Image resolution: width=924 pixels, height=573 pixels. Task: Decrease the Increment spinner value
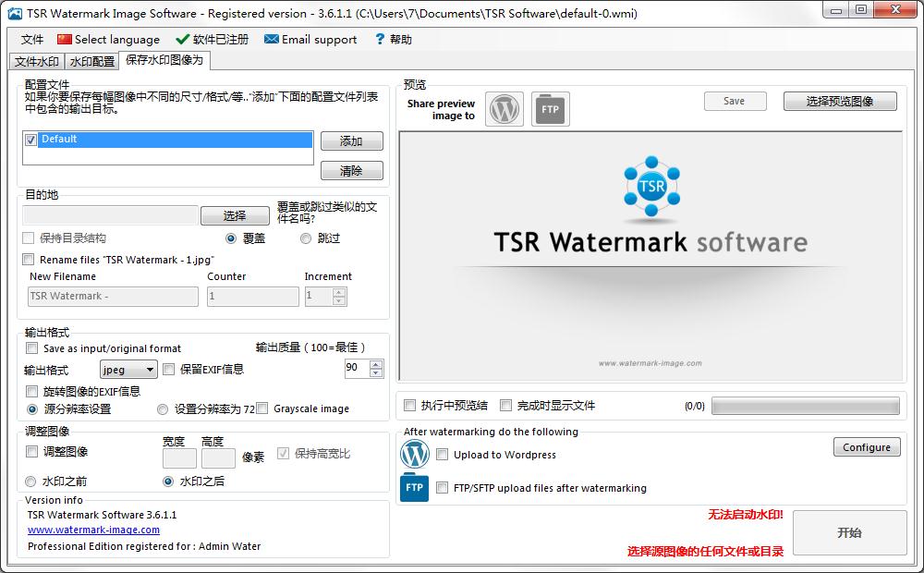pos(339,301)
